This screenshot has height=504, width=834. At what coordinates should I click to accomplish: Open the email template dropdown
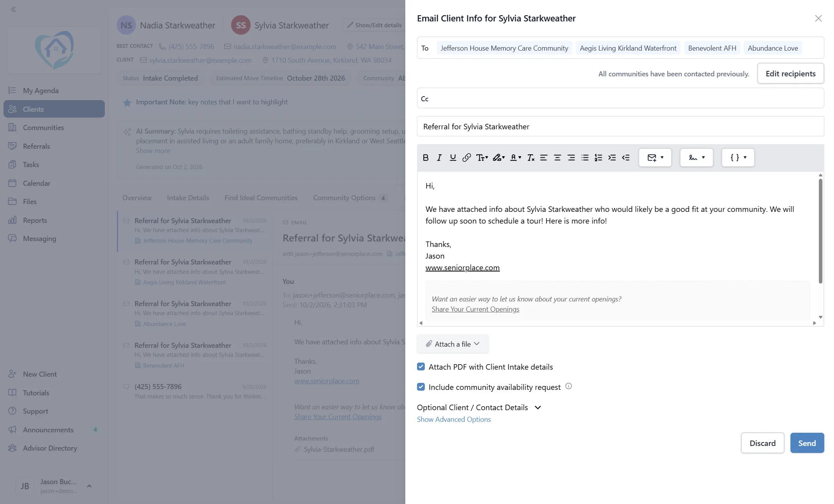(x=655, y=158)
